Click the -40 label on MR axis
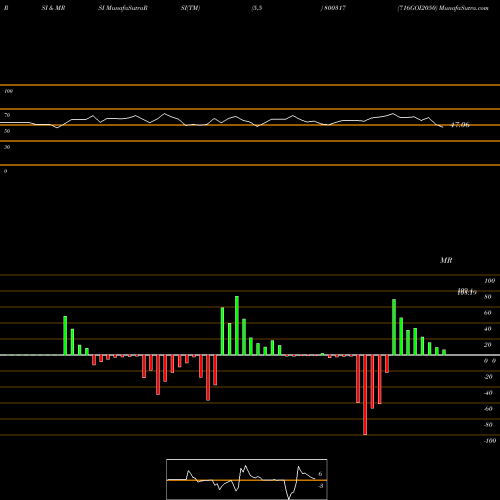Screen dimensions: 500x500 coord(488,393)
